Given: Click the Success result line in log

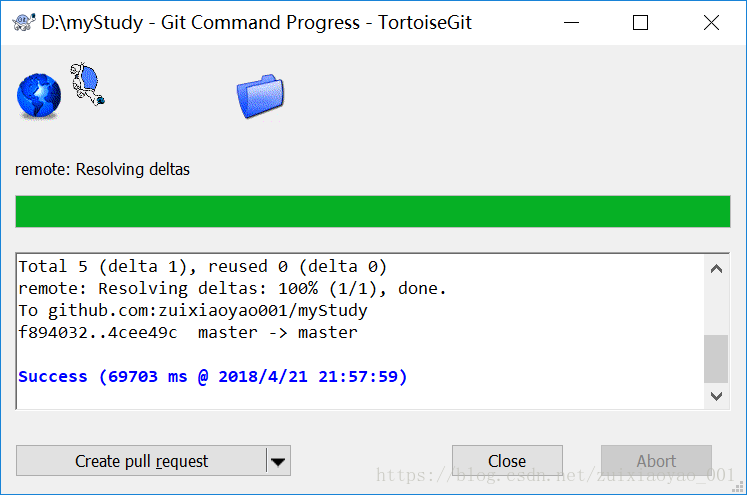Looking at the screenshot, I should point(212,376).
